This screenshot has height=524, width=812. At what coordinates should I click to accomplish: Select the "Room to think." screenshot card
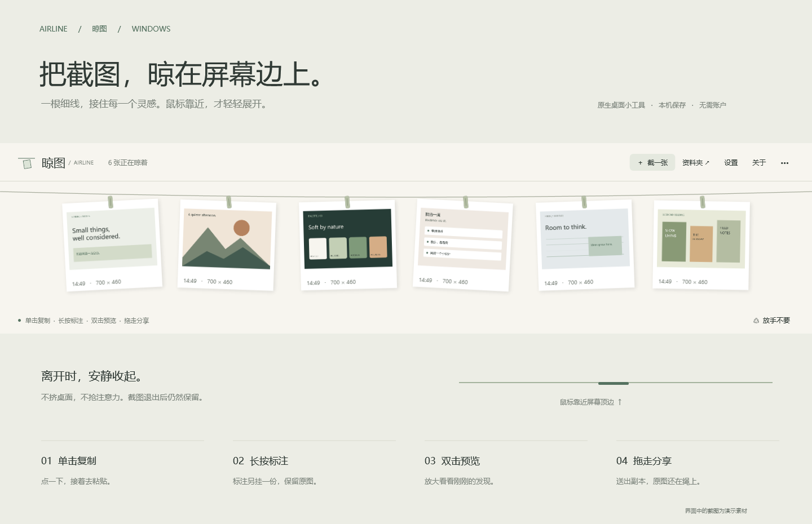click(x=585, y=245)
